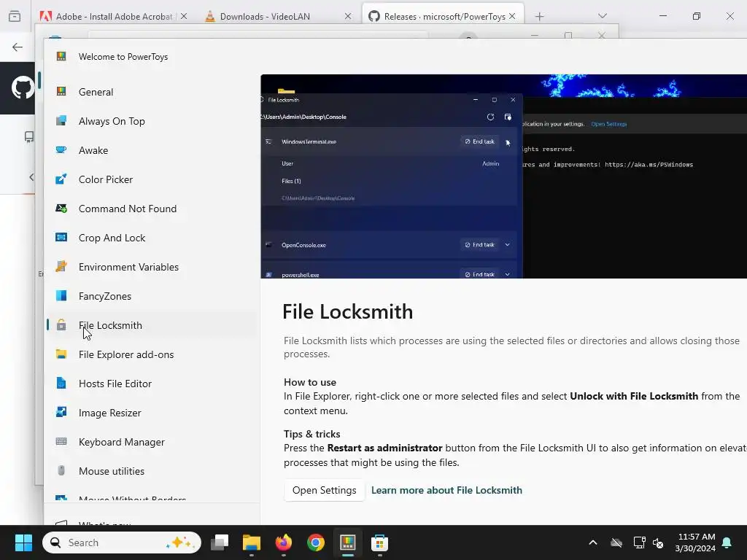Click the Welcome to PowerToys logo icon
Image resolution: width=747 pixels, height=560 pixels.
61,56
